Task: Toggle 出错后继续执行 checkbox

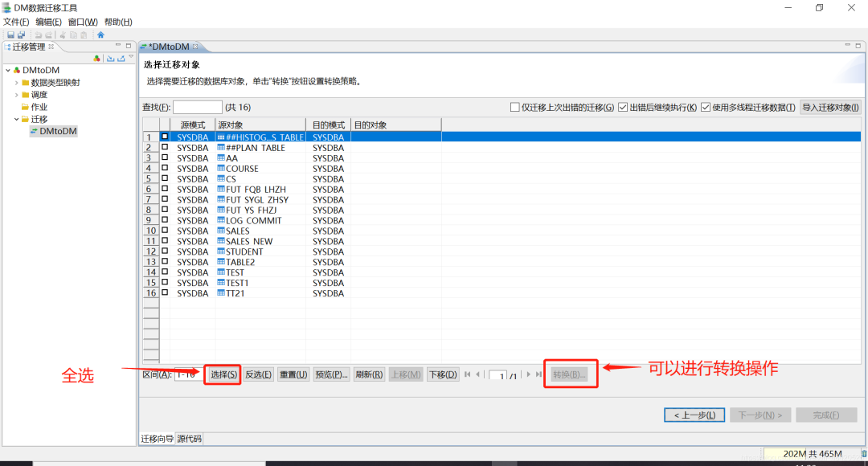Action: pyautogui.click(x=623, y=107)
